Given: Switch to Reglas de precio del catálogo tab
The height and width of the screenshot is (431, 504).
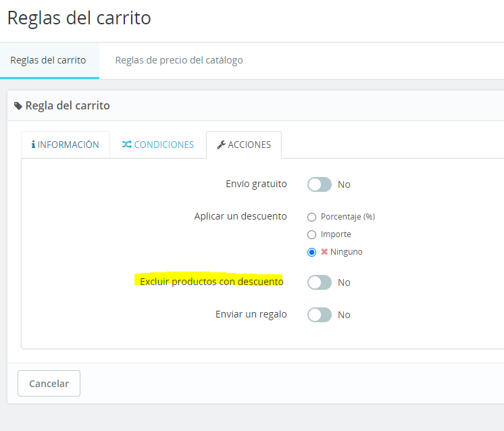Looking at the screenshot, I should point(179,60).
